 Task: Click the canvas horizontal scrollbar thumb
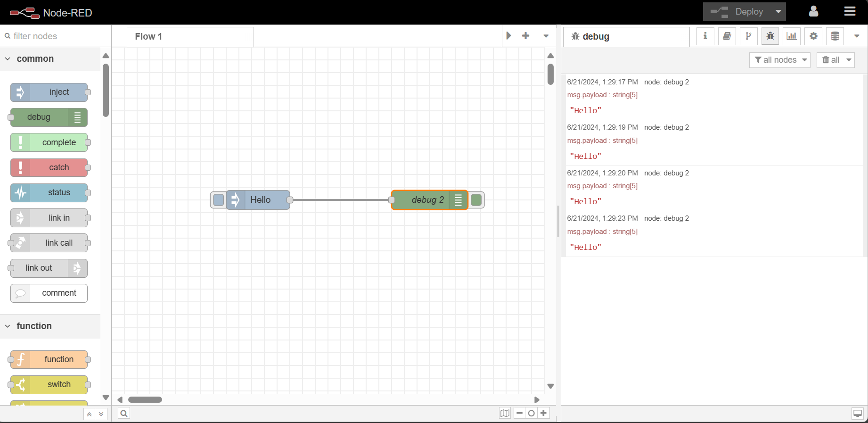point(145,399)
